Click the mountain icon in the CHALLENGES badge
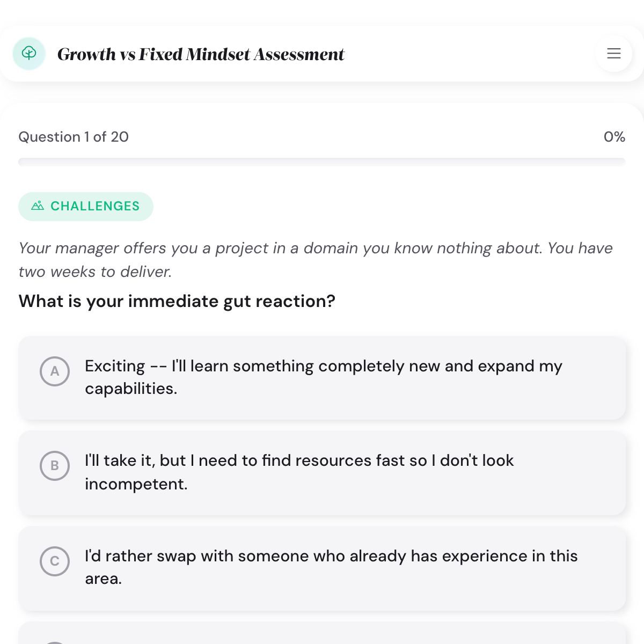Screen dimensions: 644x644 tap(38, 206)
